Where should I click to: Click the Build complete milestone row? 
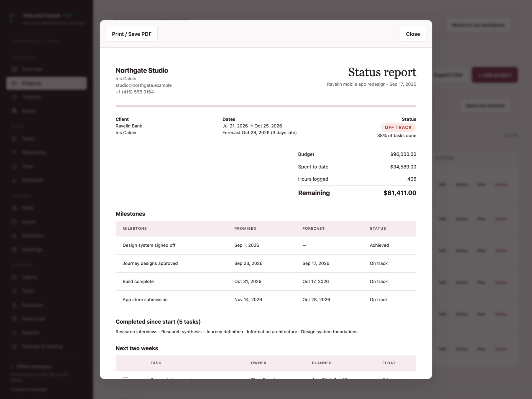click(266, 282)
